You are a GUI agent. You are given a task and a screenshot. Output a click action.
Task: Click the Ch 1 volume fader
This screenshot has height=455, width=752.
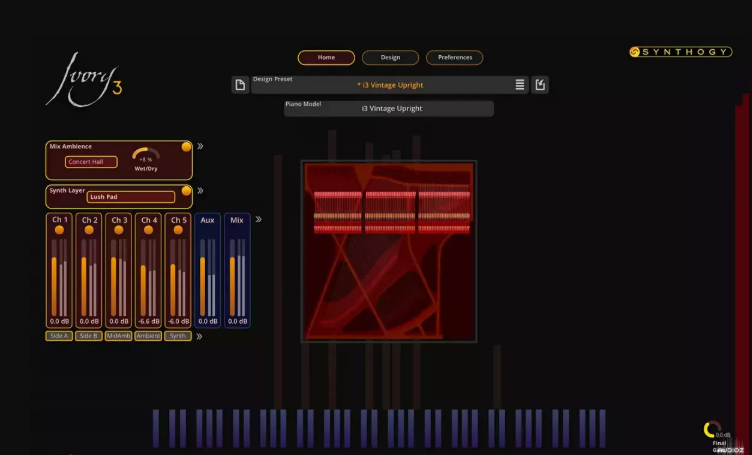(x=54, y=278)
